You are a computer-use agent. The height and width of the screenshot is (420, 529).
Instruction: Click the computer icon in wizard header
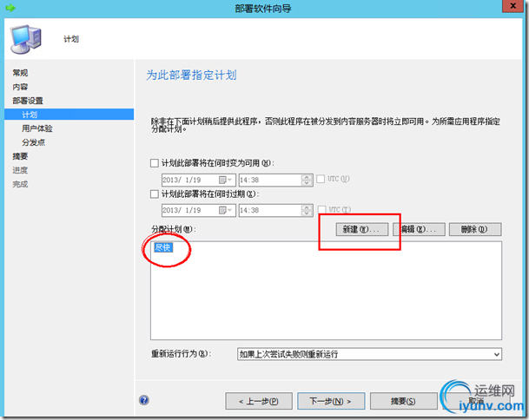click(x=26, y=39)
